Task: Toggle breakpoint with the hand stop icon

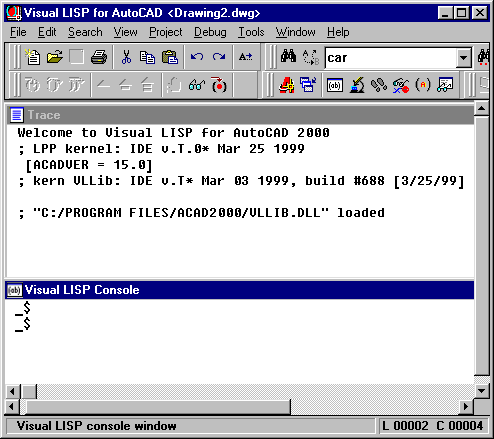Action: (x=173, y=85)
